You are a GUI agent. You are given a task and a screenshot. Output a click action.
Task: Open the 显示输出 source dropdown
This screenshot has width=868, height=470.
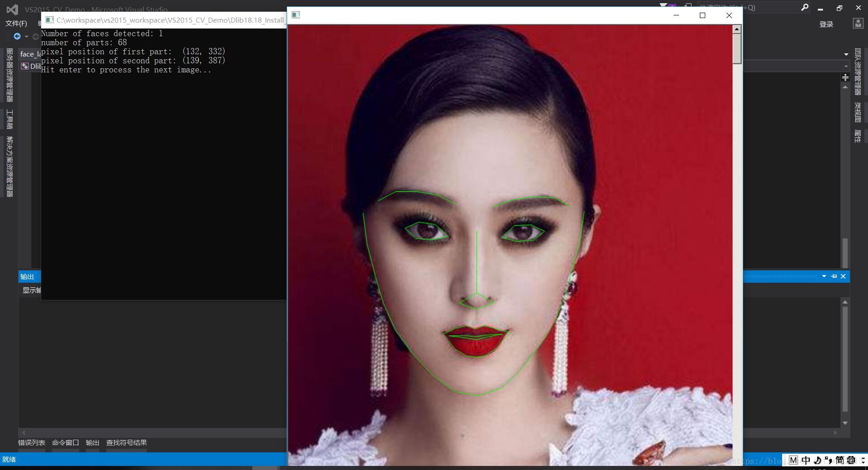pyautogui.click(x=31, y=290)
